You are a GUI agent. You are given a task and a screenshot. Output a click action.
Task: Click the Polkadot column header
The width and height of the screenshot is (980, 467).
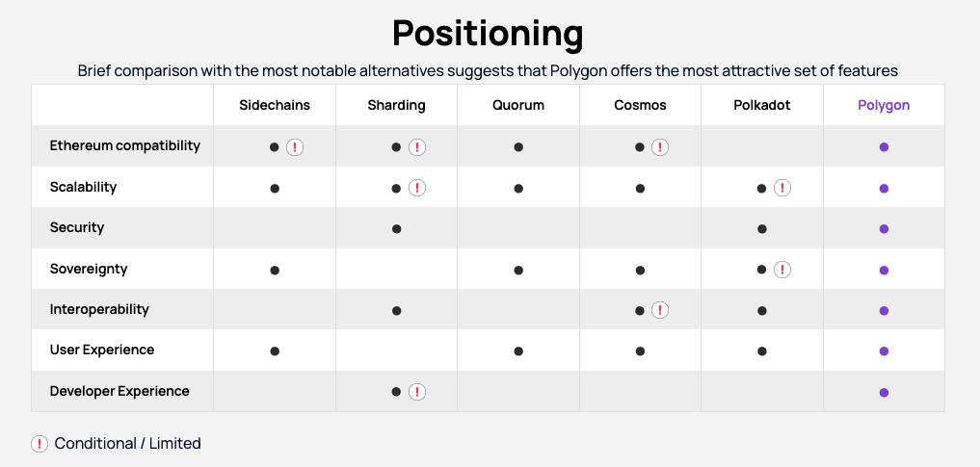click(762, 105)
